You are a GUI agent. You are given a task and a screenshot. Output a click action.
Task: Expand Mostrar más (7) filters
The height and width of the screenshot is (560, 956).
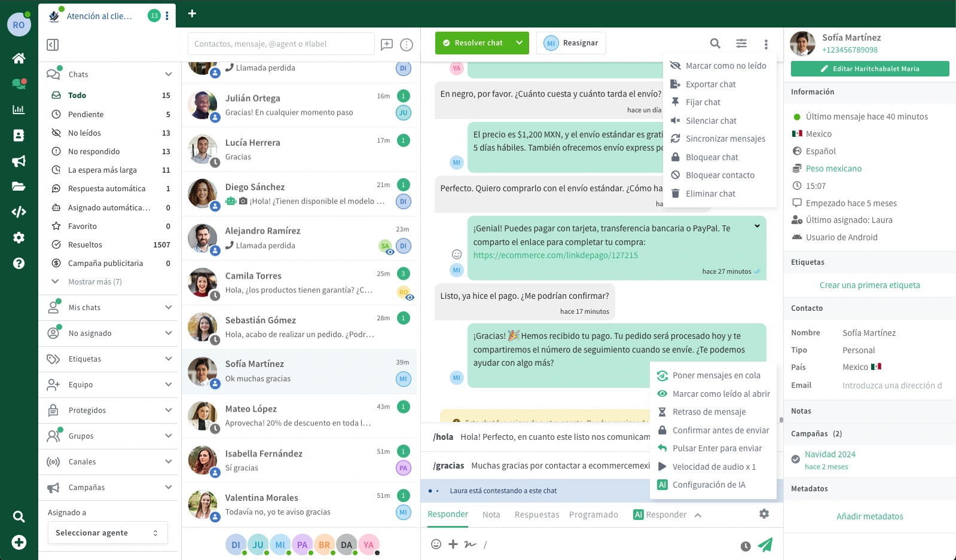point(87,281)
